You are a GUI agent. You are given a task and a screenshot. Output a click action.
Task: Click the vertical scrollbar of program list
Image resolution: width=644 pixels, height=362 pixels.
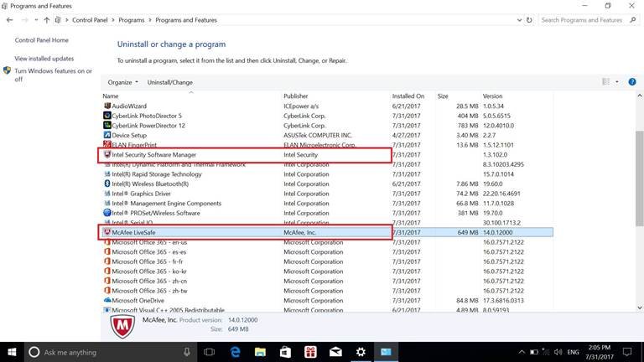tap(639, 168)
